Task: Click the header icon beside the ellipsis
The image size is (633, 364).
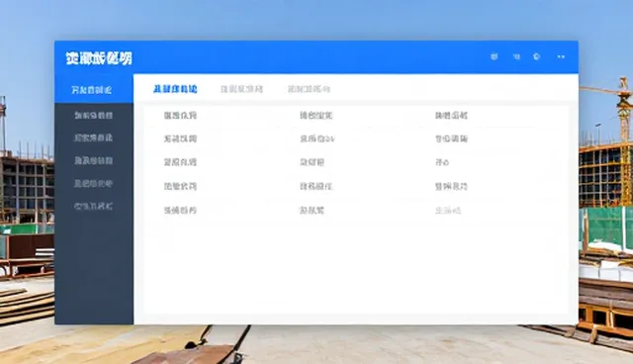Action: pos(536,56)
